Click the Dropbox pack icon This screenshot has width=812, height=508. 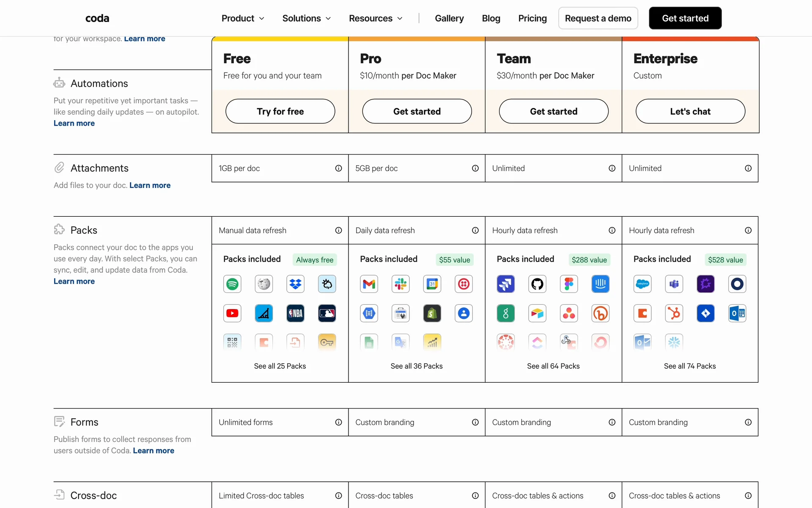(295, 284)
